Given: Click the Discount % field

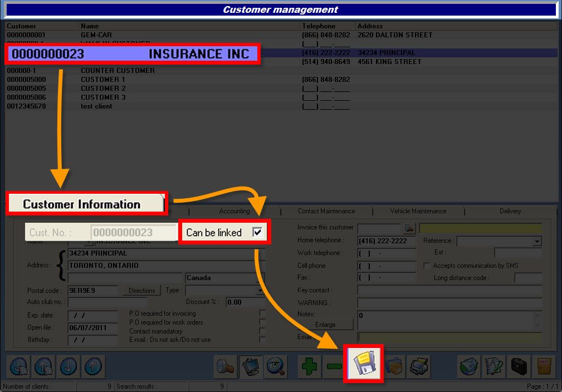Looking at the screenshot, I should coord(246,302).
